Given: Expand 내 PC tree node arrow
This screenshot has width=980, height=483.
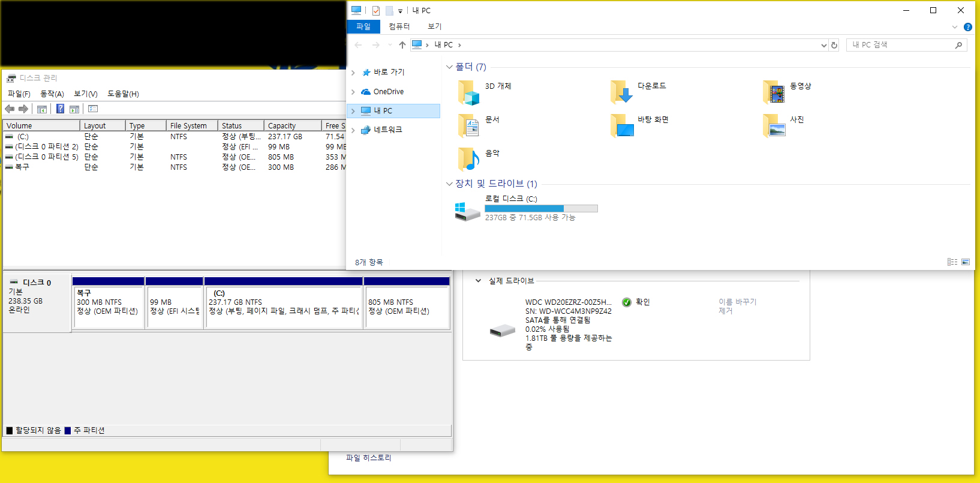Looking at the screenshot, I should [x=353, y=111].
